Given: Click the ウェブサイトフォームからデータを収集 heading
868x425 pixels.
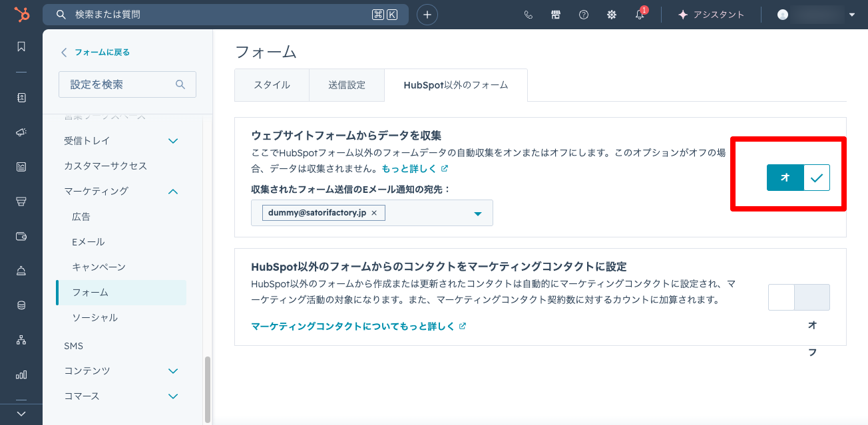Looking at the screenshot, I should pos(346,136).
